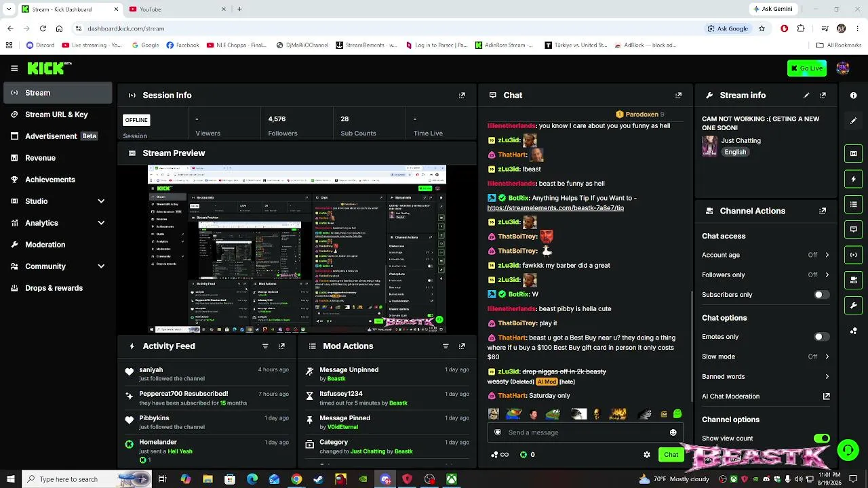This screenshot has height=488, width=868.
Task: Toggle Show view count off
Action: pos(821,439)
